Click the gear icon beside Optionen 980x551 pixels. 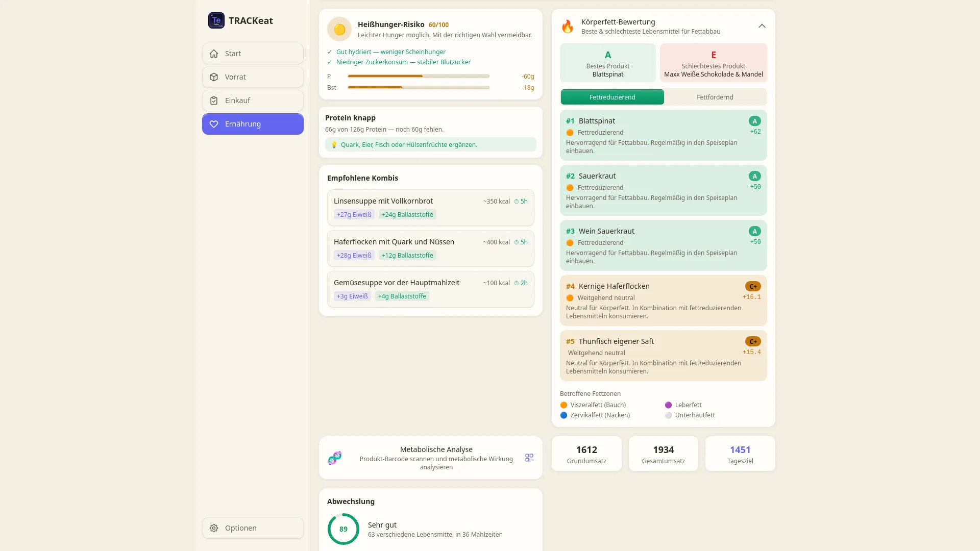point(214,528)
